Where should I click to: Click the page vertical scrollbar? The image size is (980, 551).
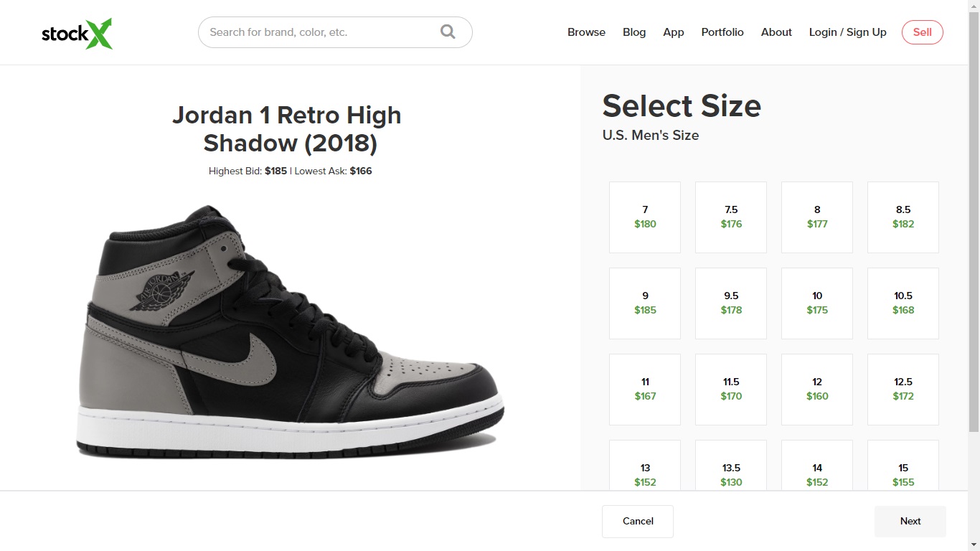(x=974, y=215)
